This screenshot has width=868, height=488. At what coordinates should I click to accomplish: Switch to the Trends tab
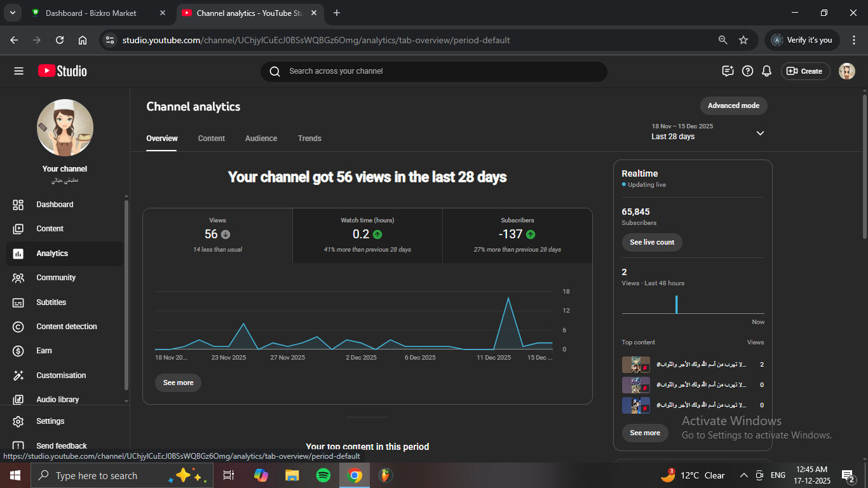click(309, 139)
